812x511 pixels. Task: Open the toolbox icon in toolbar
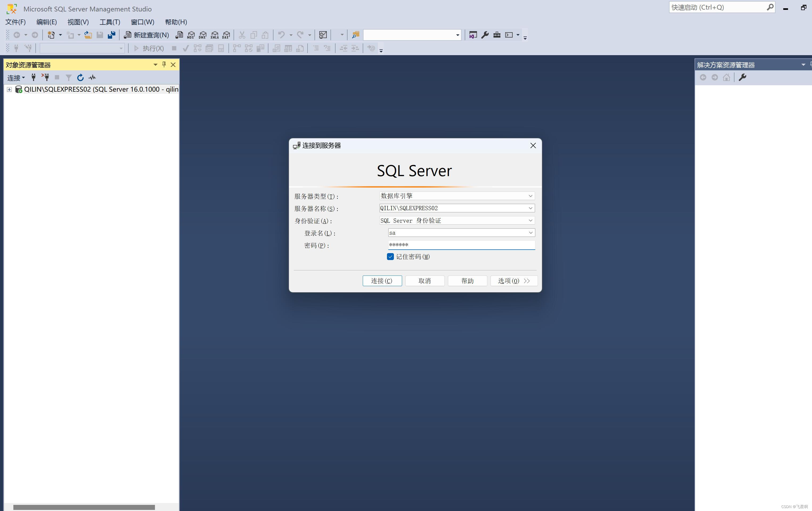click(x=497, y=35)
